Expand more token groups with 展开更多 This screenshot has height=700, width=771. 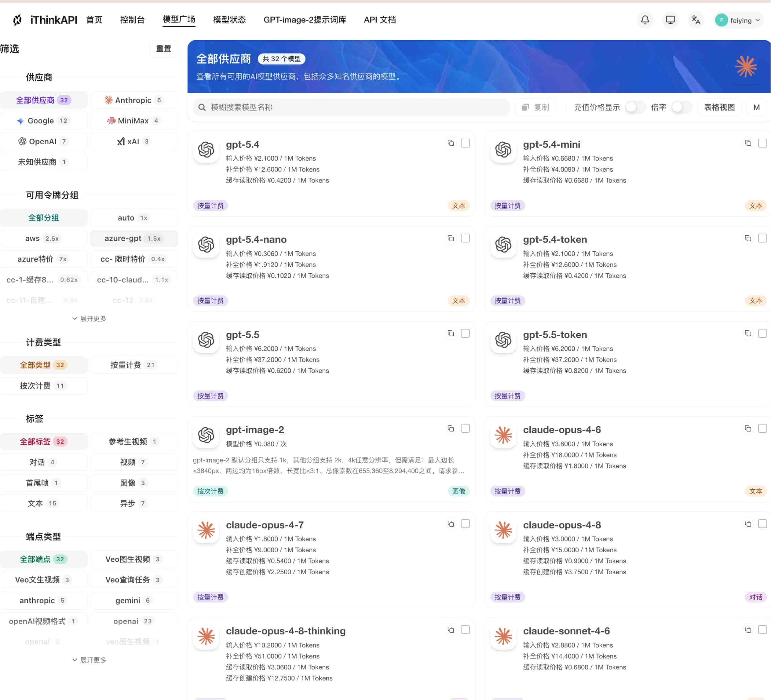tap(89, 319)
